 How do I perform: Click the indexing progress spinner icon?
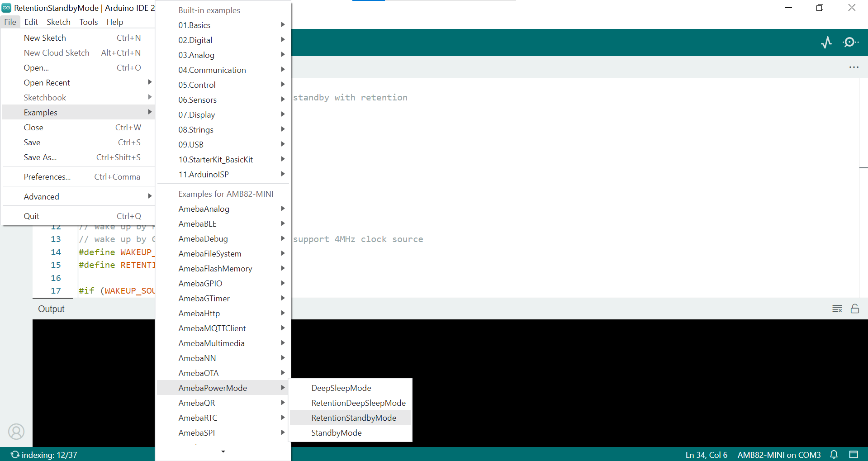(15, 455)
